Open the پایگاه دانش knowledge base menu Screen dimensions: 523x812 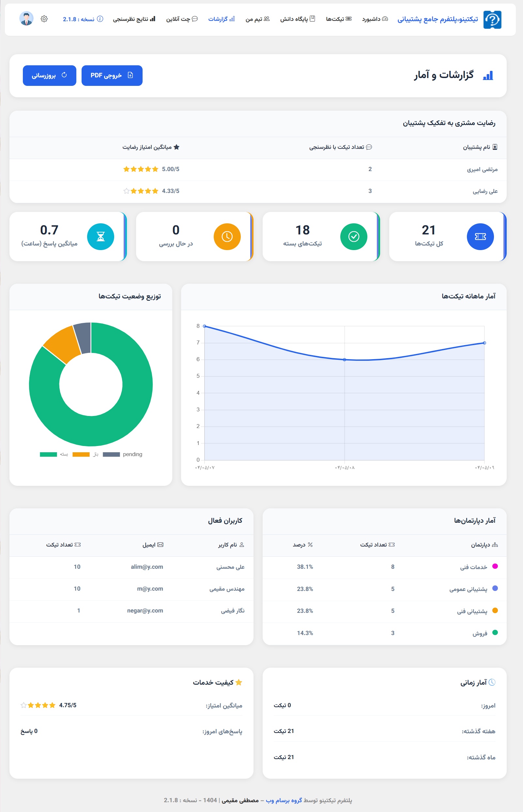298,19
